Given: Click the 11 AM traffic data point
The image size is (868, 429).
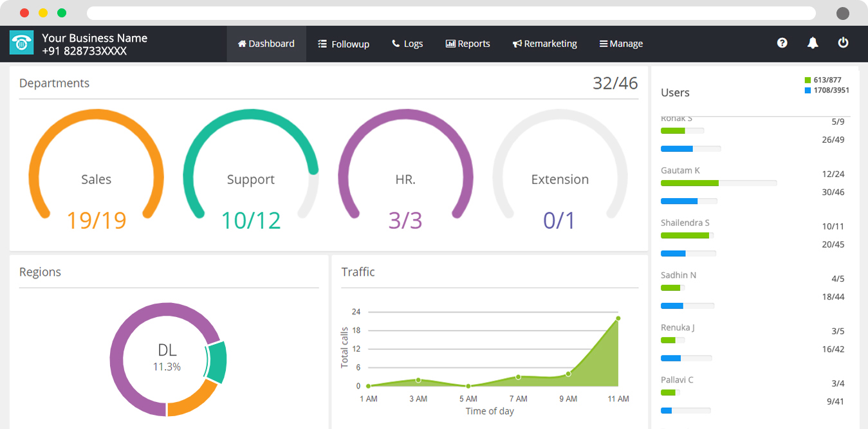Looking at the screenshot, I should tap(618, 318).
